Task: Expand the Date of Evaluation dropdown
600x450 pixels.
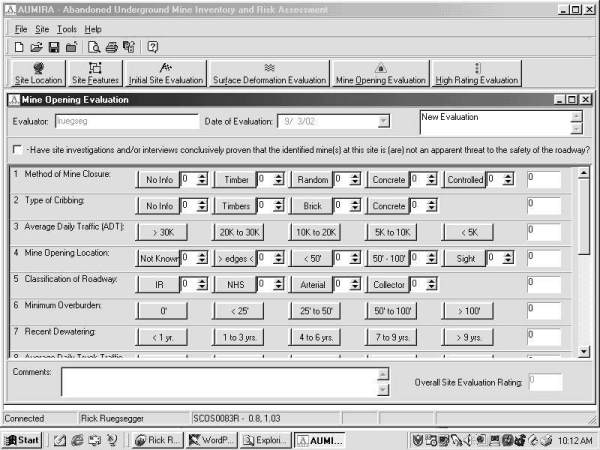Action: tap(383, 121)
